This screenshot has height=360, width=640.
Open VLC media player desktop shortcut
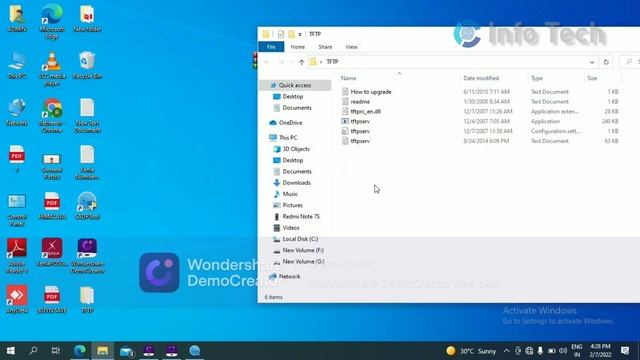point(52,69)
